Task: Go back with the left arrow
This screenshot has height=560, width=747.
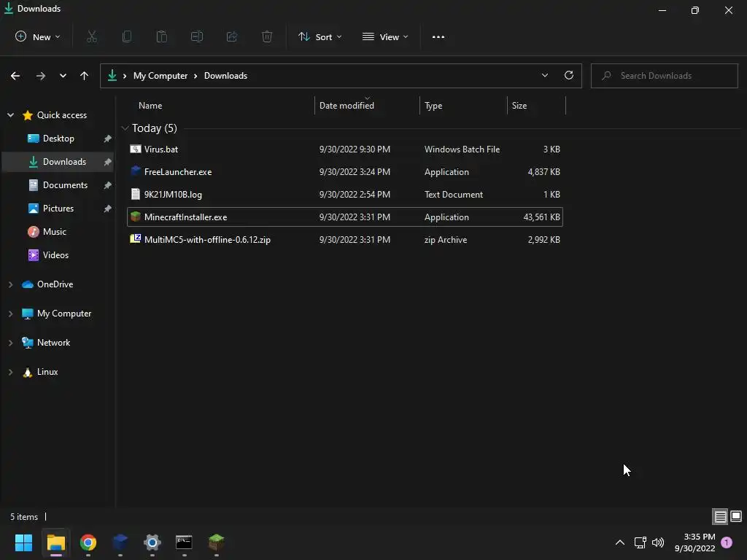Action: coord(15,76)
